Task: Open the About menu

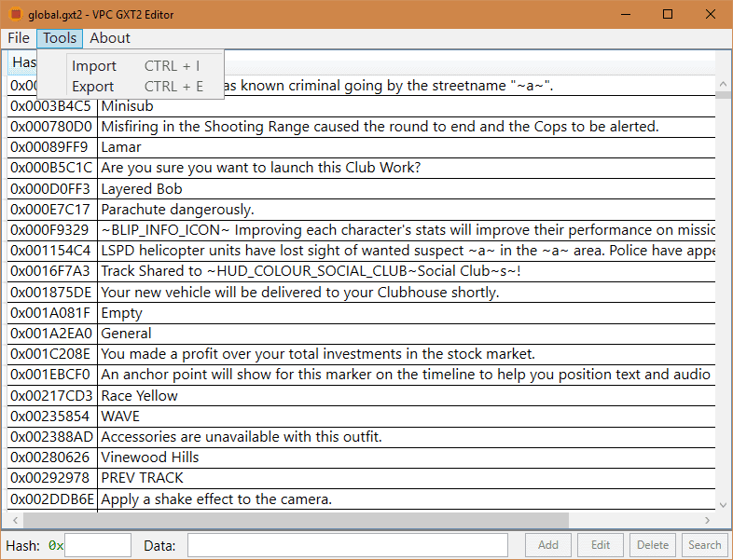Action: (x=110, y=38)
